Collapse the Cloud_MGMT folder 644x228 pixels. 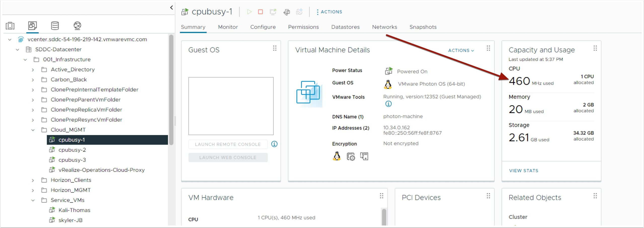tap(33, 130)
